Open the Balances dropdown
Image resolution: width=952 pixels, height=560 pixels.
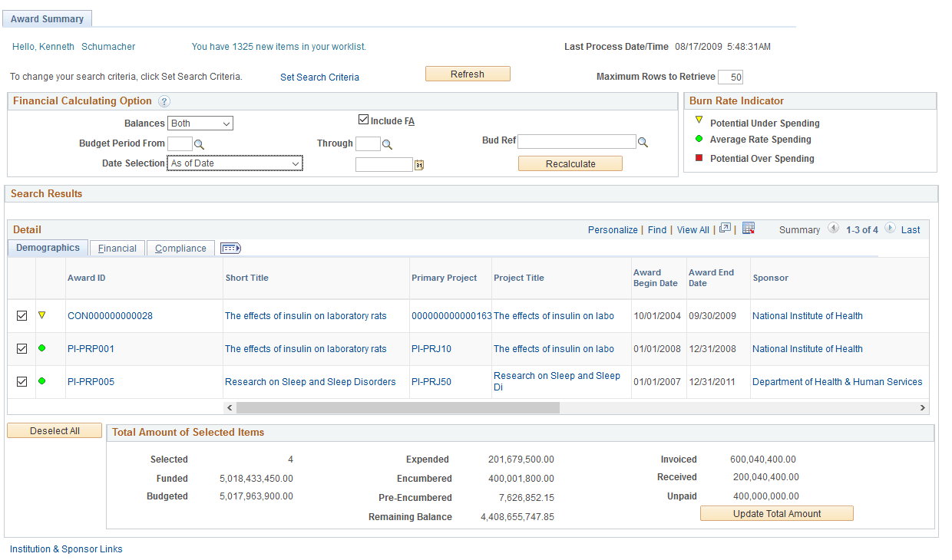[x=200, y=124]
